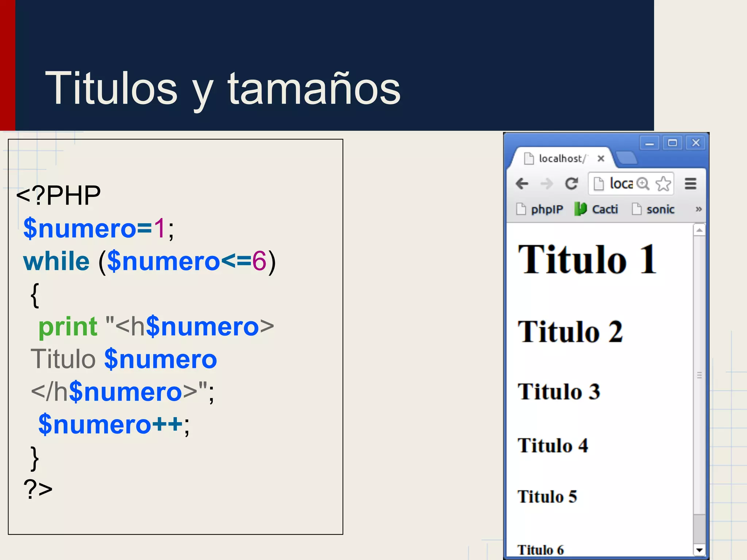The image size is (747, 560).
Task: Click the page icon in address bar
Action: click(x=599, y=183)
